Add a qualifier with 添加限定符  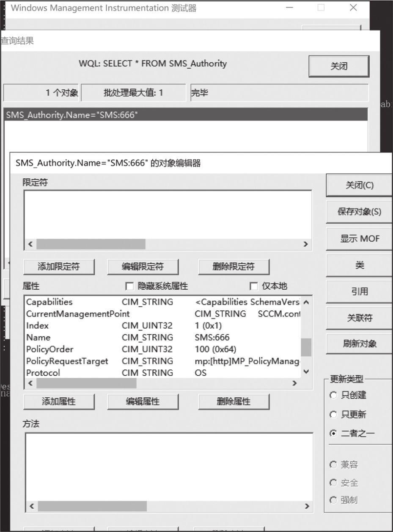coord(59,266)
